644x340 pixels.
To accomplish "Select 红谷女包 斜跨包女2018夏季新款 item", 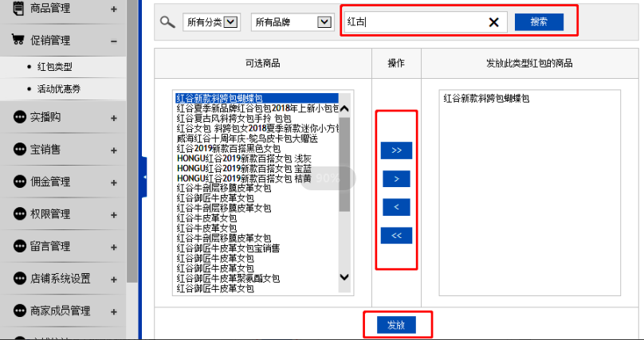I will pyautogui.click(x=257, y=128).
